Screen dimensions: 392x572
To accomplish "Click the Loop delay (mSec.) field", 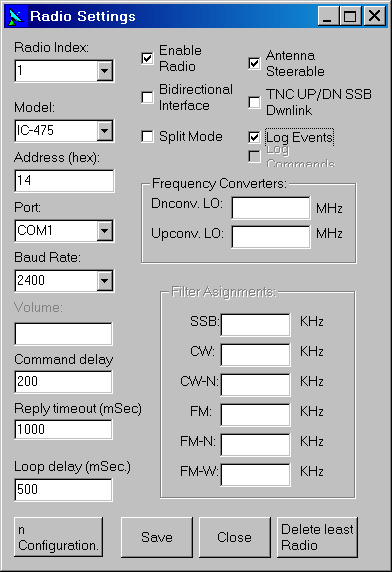I will click(x=63, y=490).
